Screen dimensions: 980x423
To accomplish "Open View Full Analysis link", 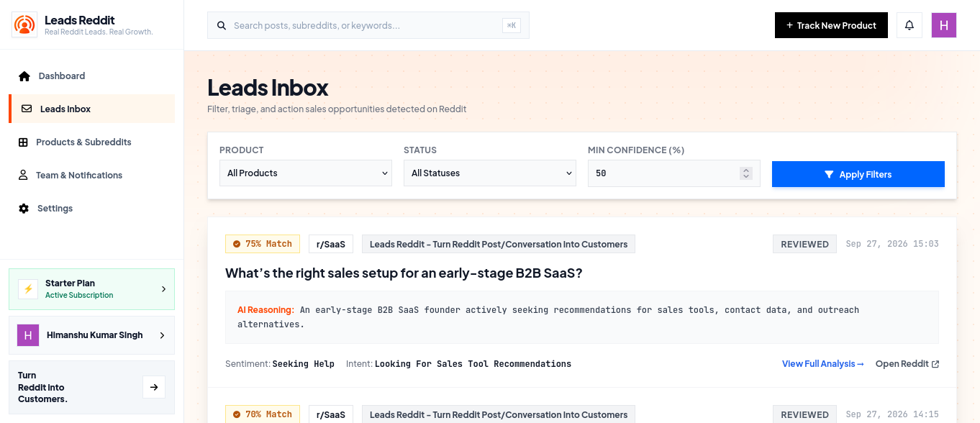I will 823,364.
